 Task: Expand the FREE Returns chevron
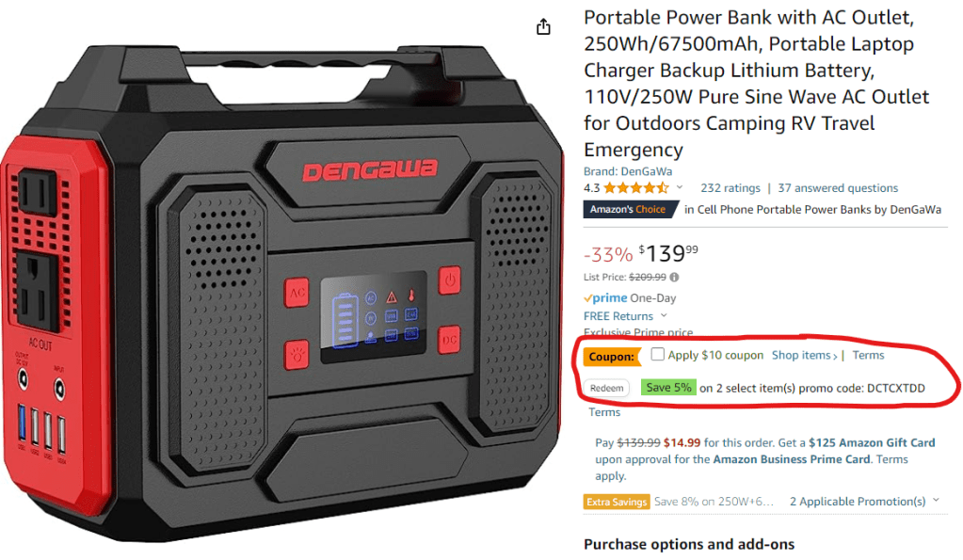pyautogui.click(x=664, y=315)
